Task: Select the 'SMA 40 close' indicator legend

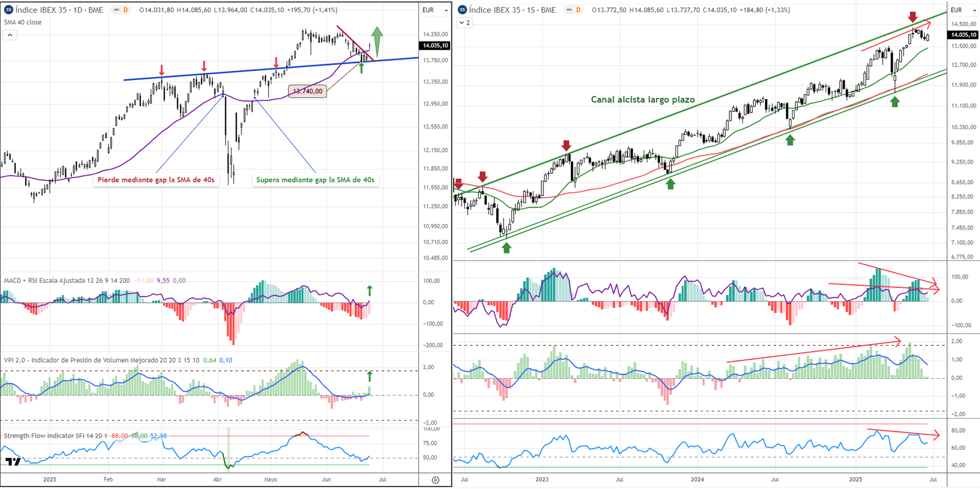Action: pyautogui.click(x=23, y=22)
